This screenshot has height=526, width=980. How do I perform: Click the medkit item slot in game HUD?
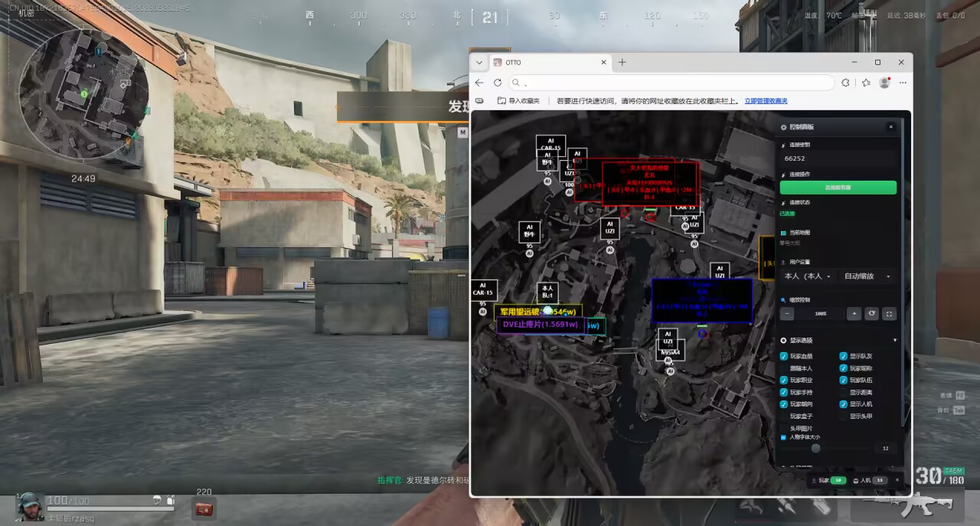pos(204,508)
